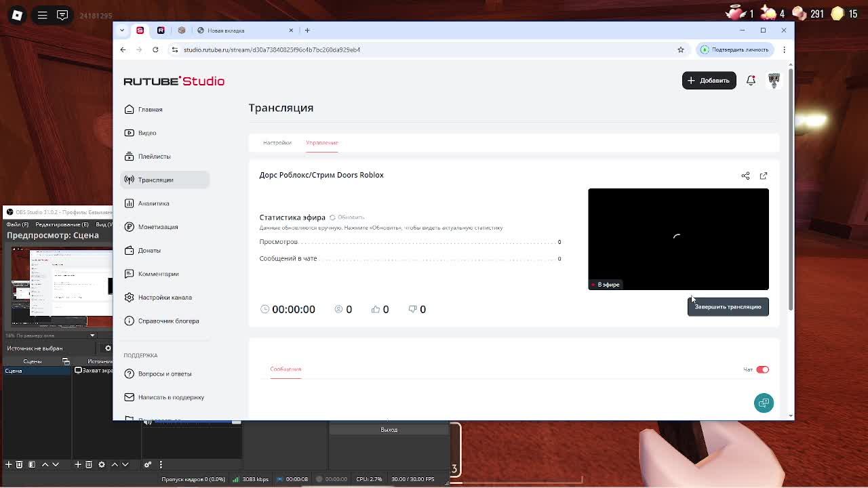Go back in browser history
The width and height of the screenshot is (868, 488).
point(123,49)
